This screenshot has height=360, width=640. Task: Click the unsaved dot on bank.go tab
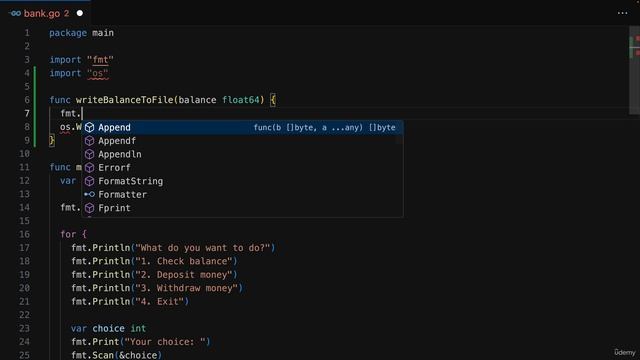pyautogui.click(x=80, y=13)
